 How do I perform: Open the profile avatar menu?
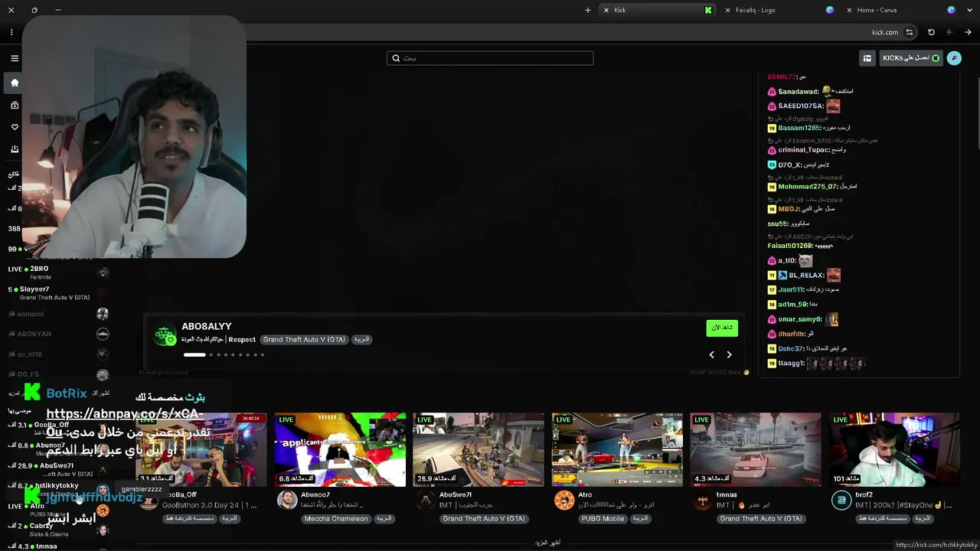[x=954, y=58]
